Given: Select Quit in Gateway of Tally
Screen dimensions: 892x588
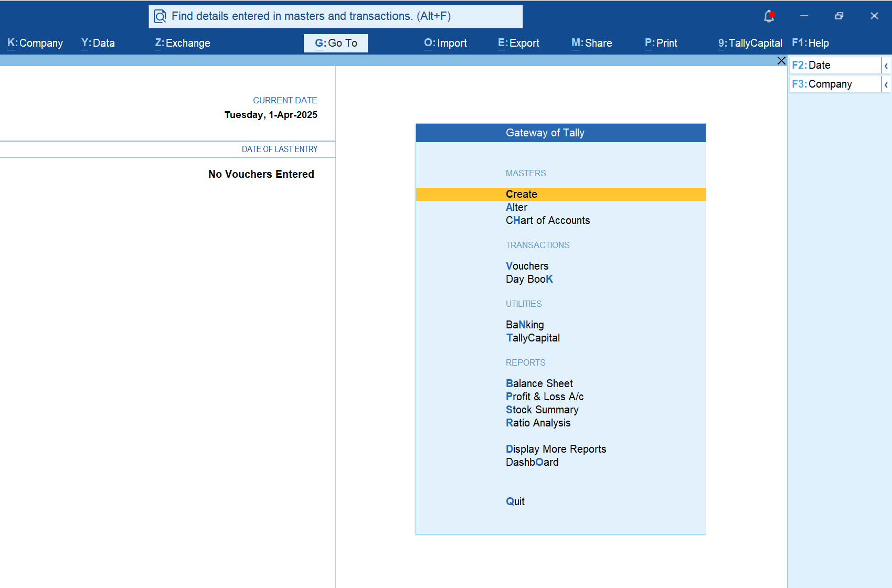Looking at the screenshot, I should 515,501.
